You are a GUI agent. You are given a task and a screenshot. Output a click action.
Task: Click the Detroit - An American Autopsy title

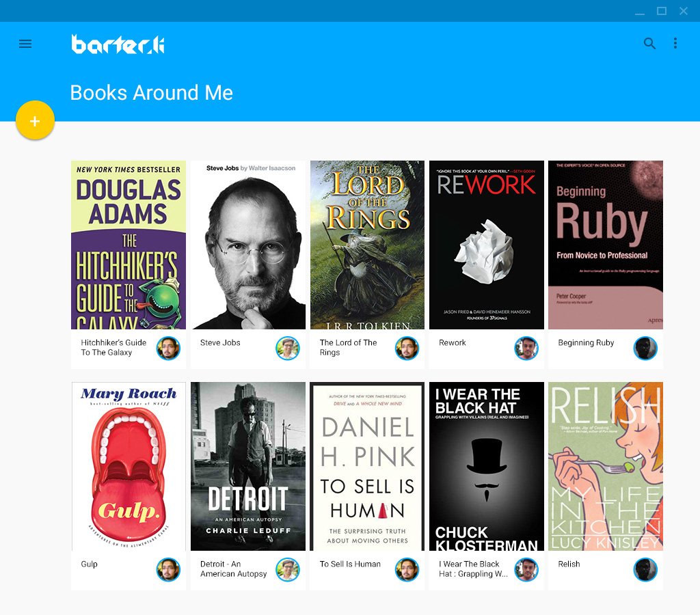point(233,569)
